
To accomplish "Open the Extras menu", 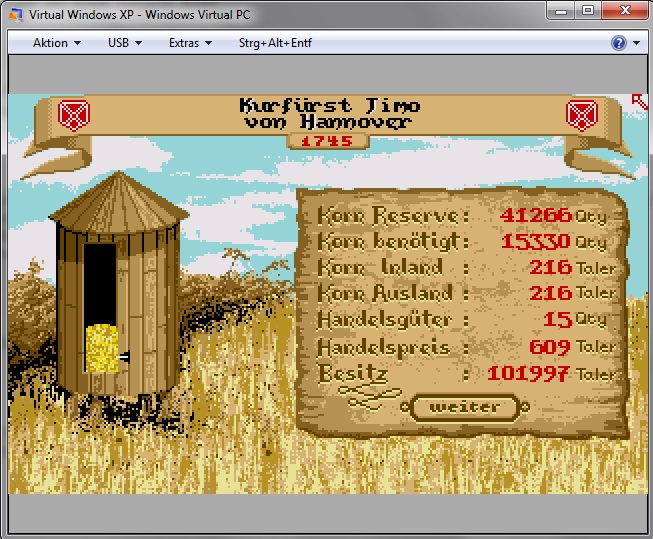I will 190,43.
